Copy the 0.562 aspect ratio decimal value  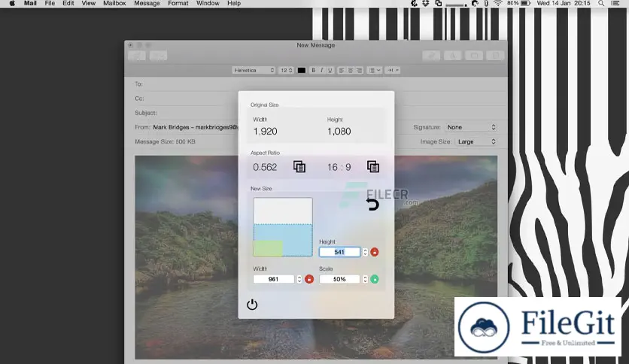pos(299,167)
